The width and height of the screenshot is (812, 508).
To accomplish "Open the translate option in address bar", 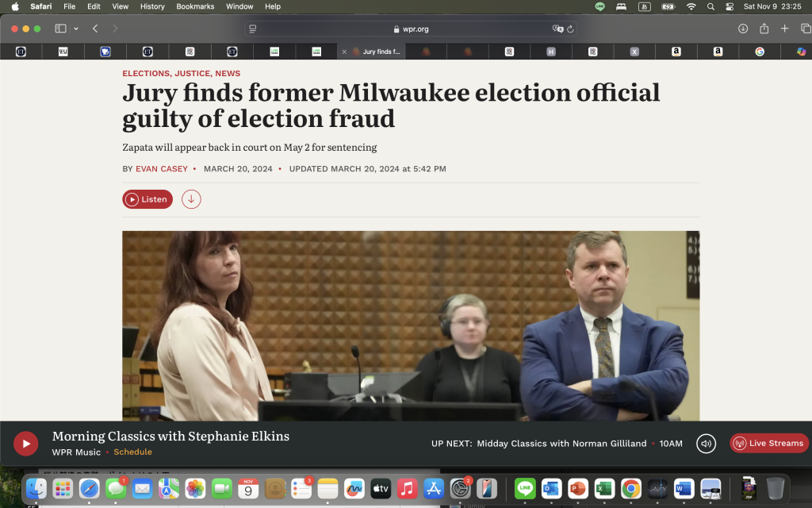I will point(557,29).
